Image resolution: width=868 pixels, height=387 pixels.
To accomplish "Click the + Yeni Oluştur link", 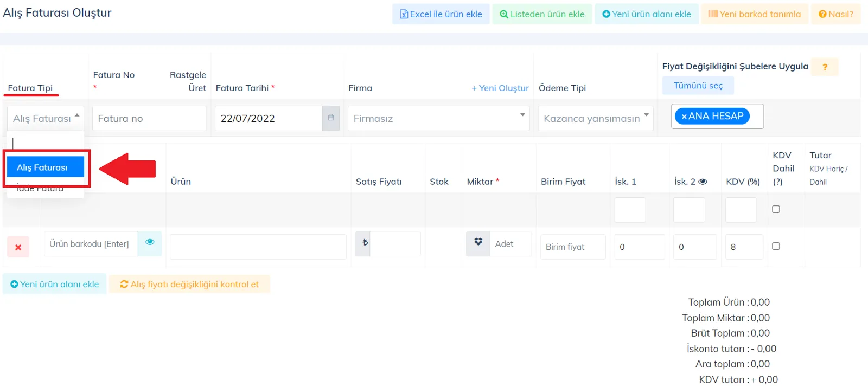I will 500,88.
